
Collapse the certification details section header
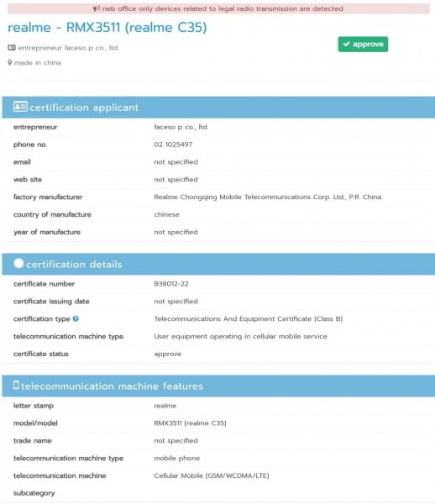pyautogui.click(x=218, y=265)
